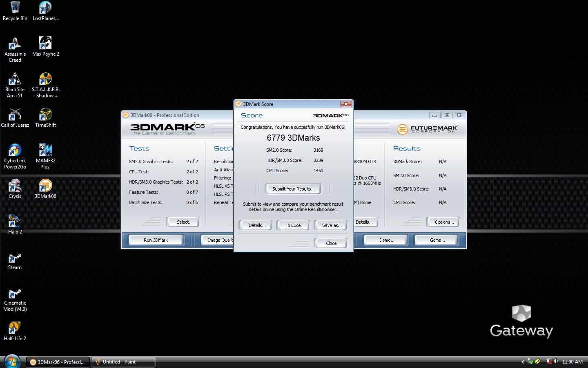Select the Halo 2 desktop icon
588x368 pixels.
pos(15,224)
